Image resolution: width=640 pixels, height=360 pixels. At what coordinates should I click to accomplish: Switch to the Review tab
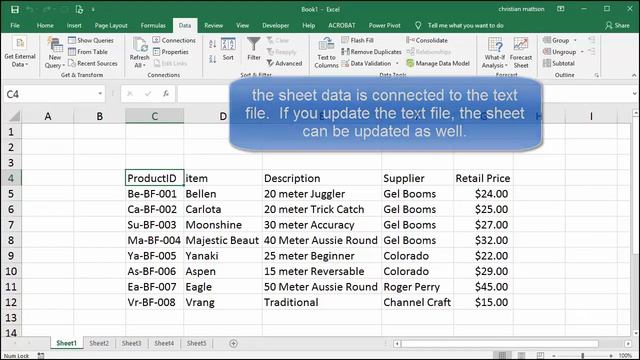213,25
